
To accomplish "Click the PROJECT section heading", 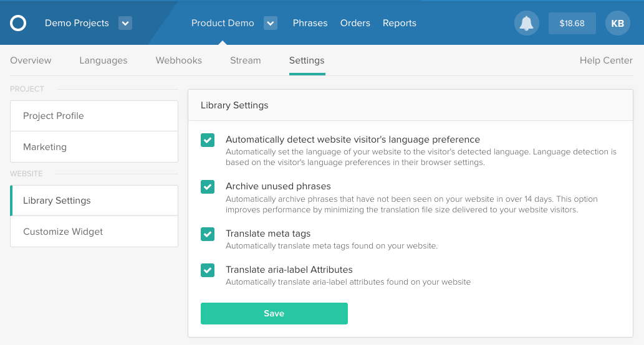I will [27, 89].
